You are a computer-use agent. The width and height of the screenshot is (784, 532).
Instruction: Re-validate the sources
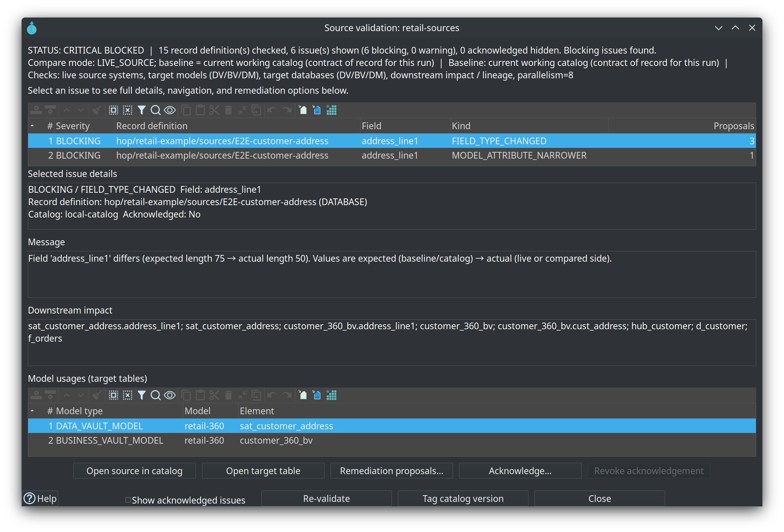point(326,498)
